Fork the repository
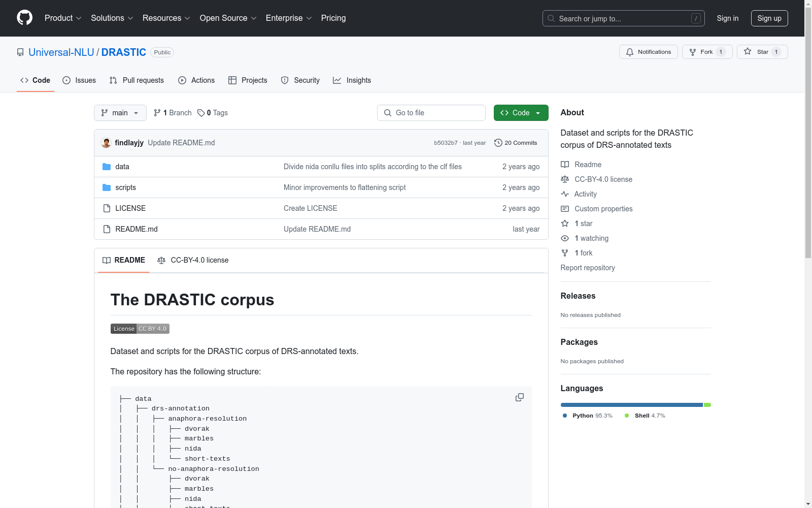This screenshot has height=508, width=812. (707, 52)
